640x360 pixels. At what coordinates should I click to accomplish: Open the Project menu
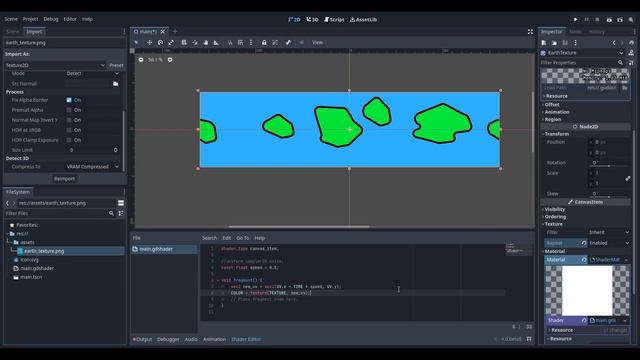pyautogui.click(x=30, y=19)
